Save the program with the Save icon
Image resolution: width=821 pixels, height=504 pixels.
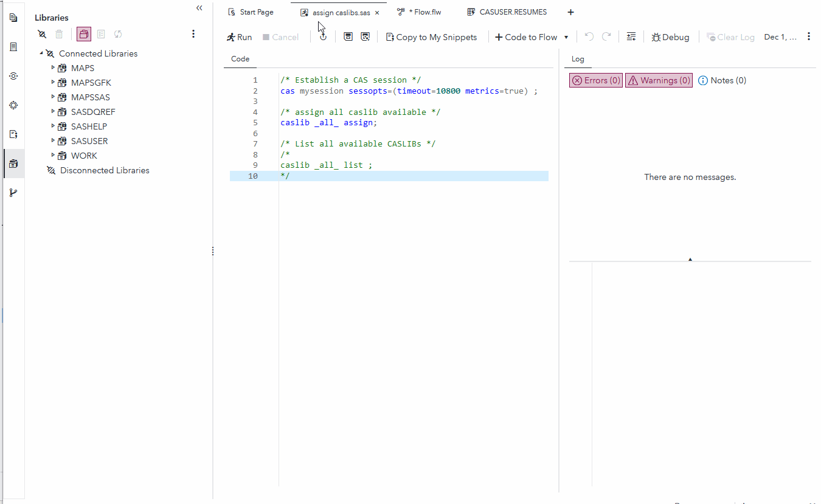(348, 37)
